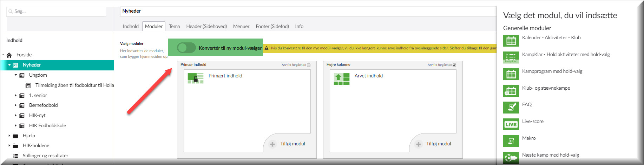Click the Klub- og stævnekampe module icon
This screenshot has height=165, width=644.
[x=511, y=91]
